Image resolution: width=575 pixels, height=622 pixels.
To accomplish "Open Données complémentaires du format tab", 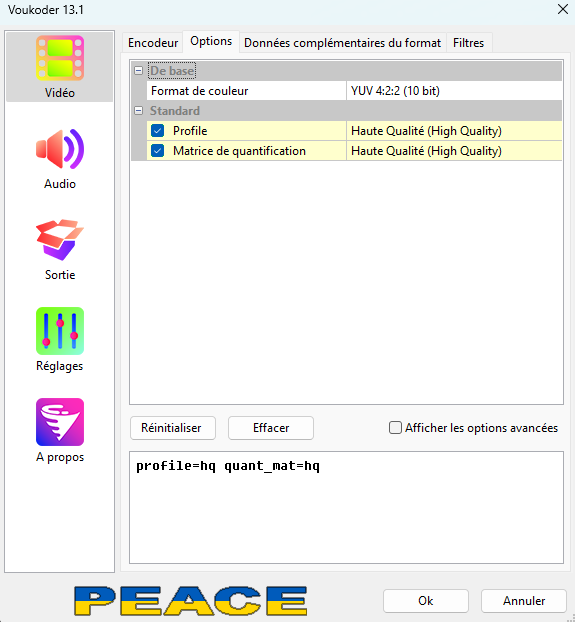I will tap(343, 42).
